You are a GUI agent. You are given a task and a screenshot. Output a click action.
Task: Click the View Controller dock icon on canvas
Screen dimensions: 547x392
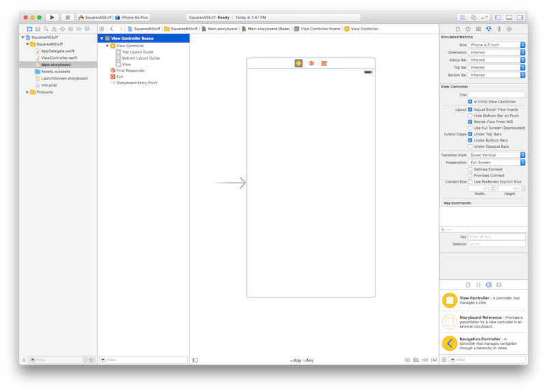[299, 63]
